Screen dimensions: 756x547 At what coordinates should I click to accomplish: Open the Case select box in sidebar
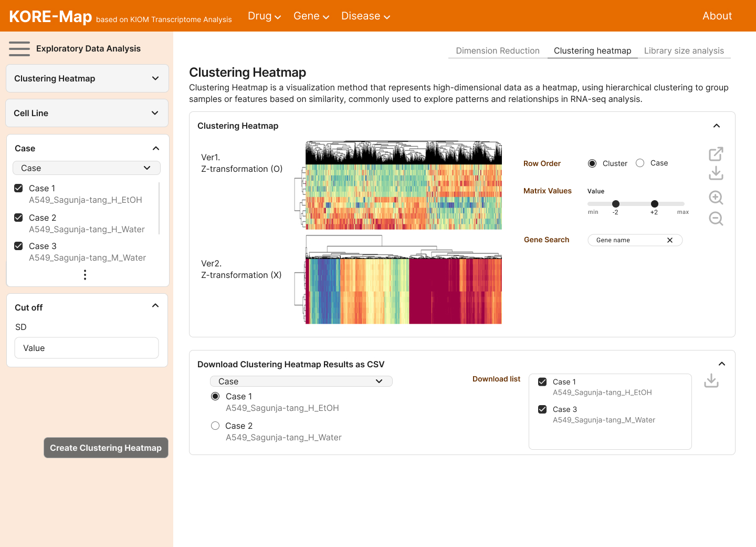(87, 168)
